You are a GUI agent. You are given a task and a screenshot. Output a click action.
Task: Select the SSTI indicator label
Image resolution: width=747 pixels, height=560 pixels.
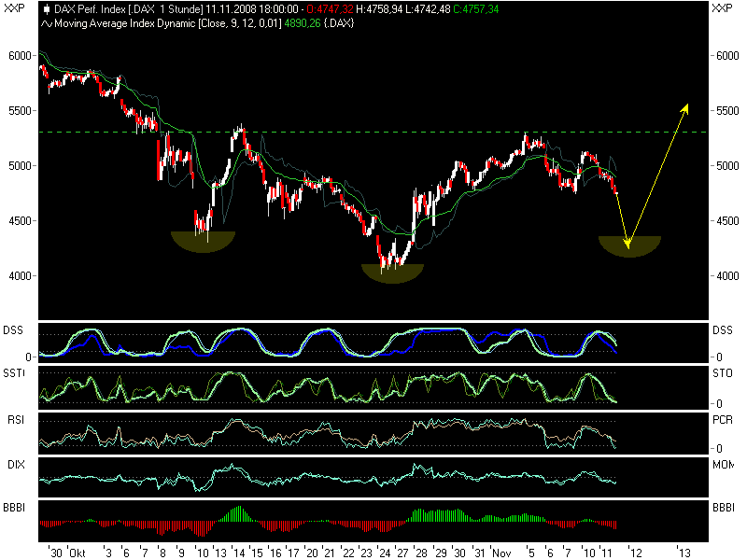[14, 373]
